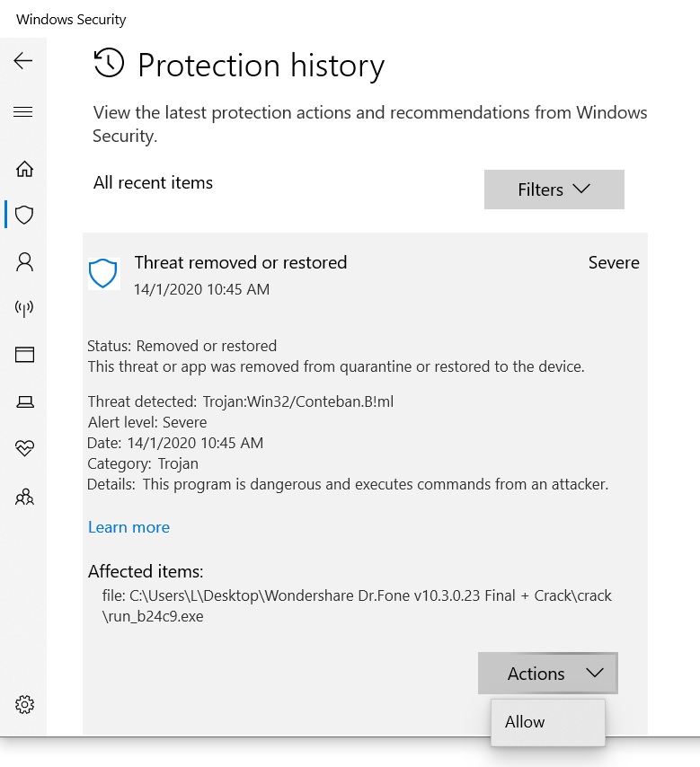Open Settings gear icon in sidebar
Viewport: 700px width, 767px height.
pos(24,704)
